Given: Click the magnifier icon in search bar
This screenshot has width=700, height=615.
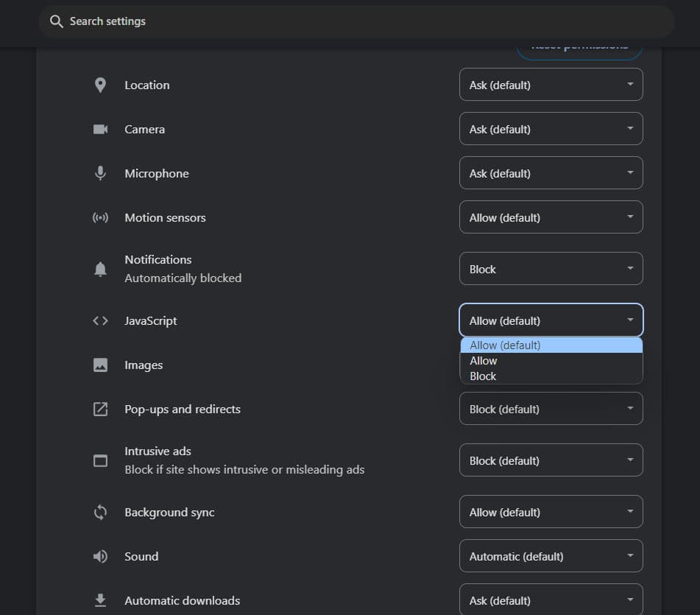Looking at the screenshot, I should pos(57,21).
